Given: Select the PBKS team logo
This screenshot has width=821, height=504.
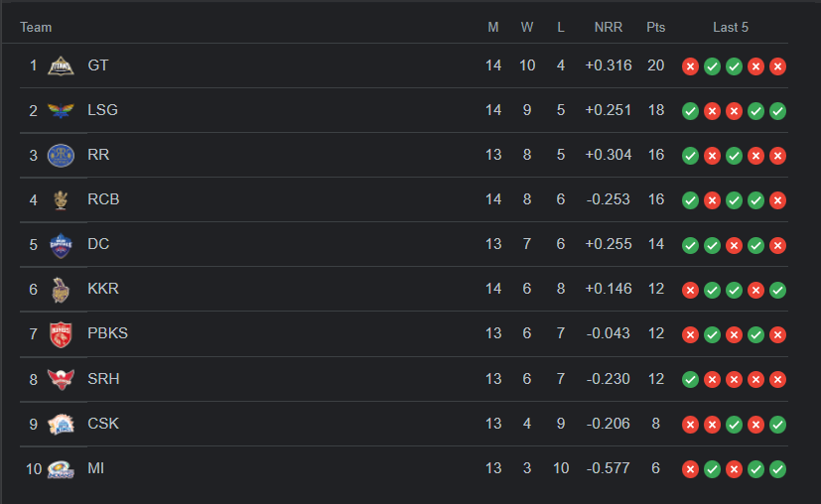Looking at the screenshot, I should coord(62,334).
